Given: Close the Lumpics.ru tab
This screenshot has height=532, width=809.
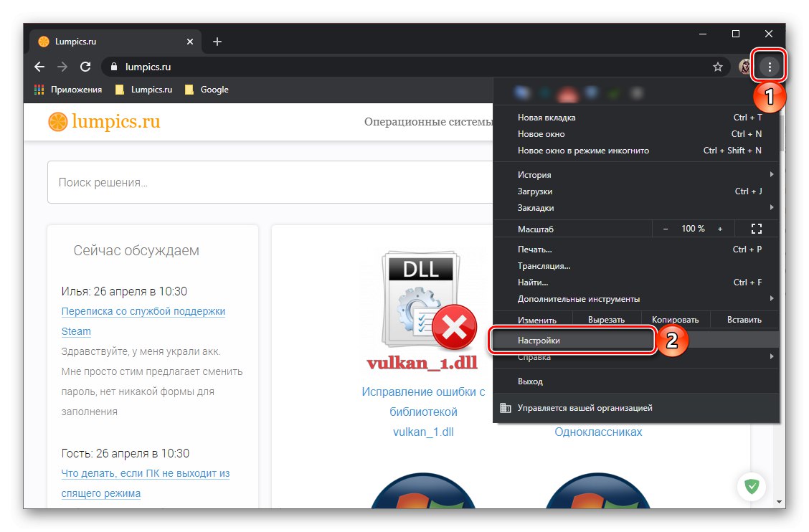Looking at the screenshot, I should (x=190, y=42).
